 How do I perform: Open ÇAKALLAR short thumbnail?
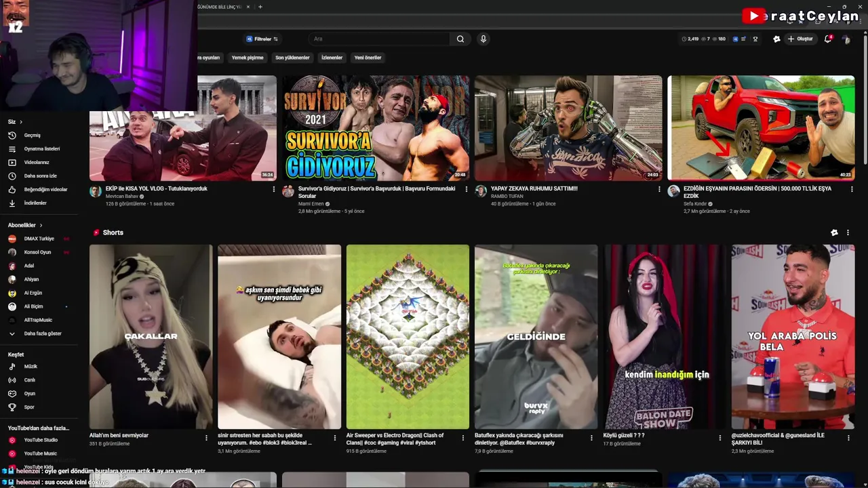click(x=151, y=337)
